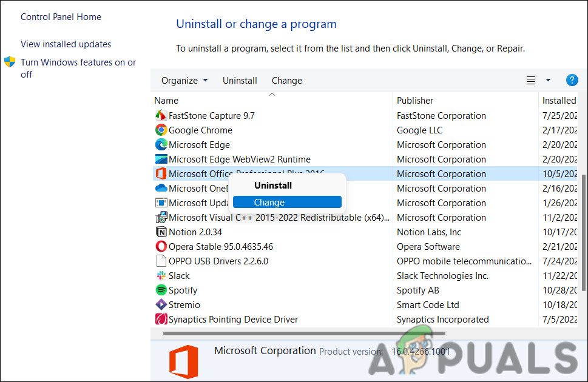Click the Spotify icon in the list
588x382 pixels.
[x=161, y=290]
